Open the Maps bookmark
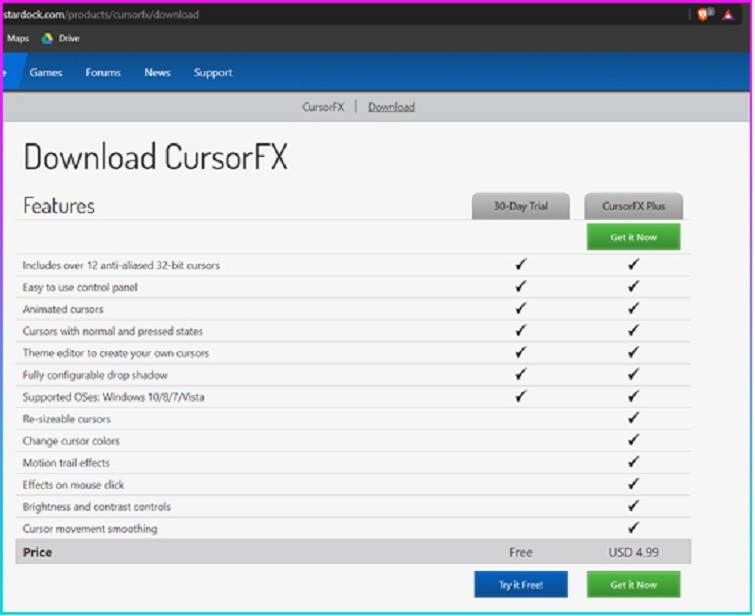Image resolution: width=755 pixels, height=616 pixels. tap(18, 39)
